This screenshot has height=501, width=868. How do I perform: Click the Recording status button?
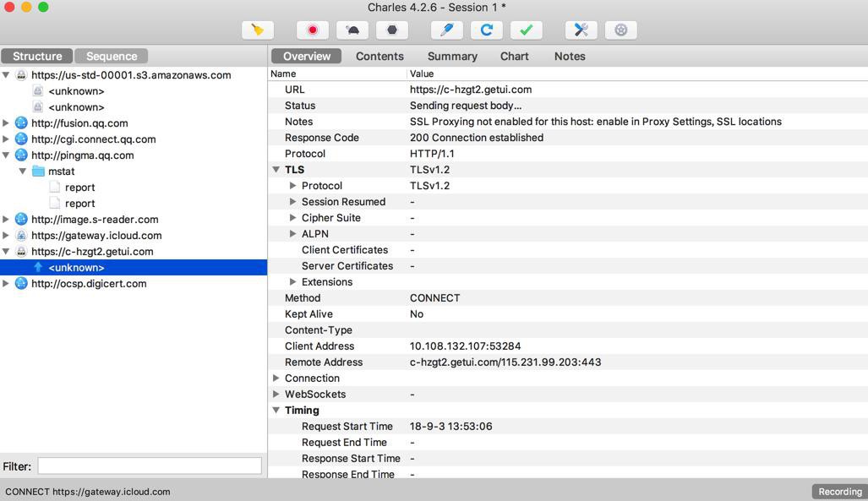click(x=840, y=492)
